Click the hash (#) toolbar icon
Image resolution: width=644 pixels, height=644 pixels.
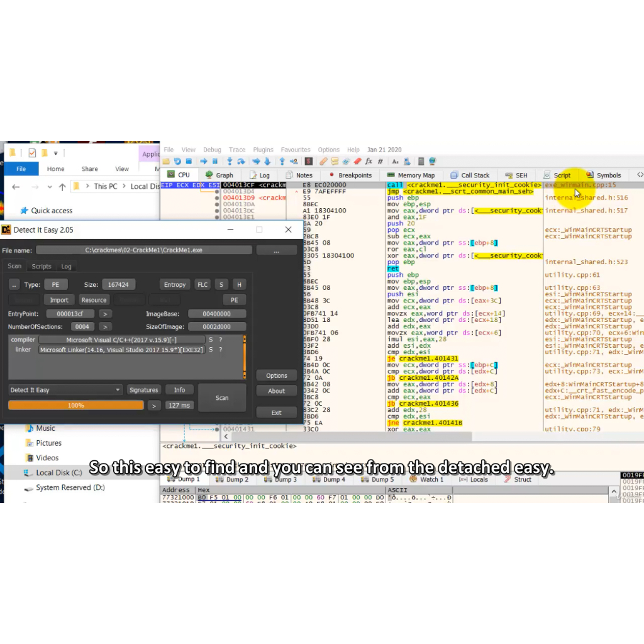pos(380,162)
